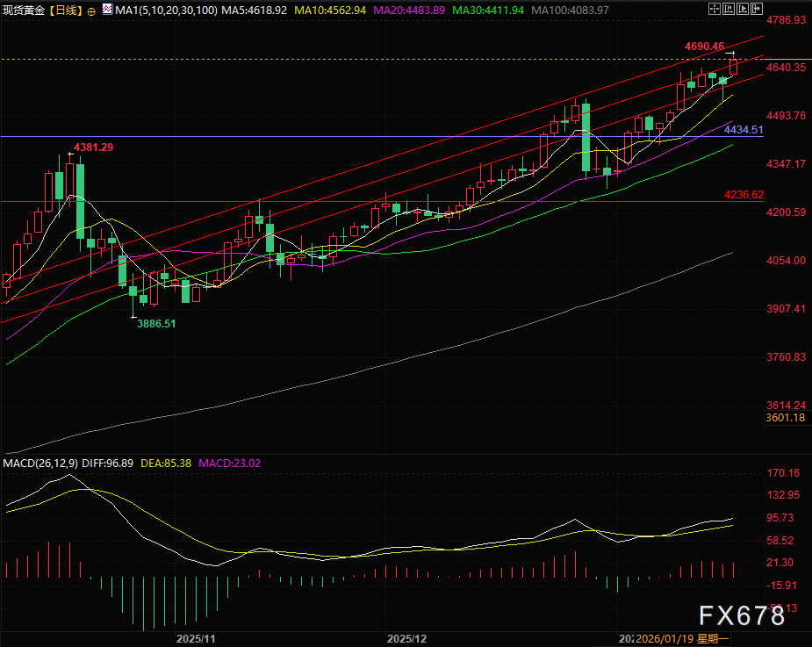The image size is (812, 647).
Task: Select the 现货黄金 symbol title
Action: pyautogui.click(x=23, y=8)
